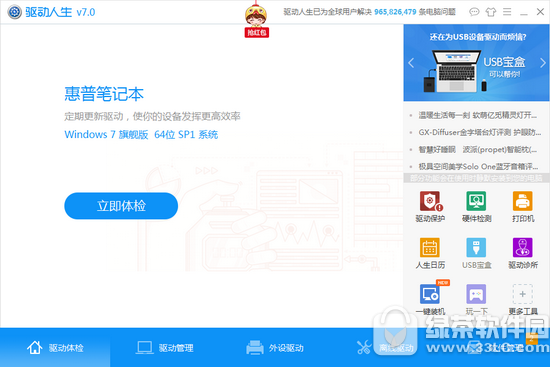Open the 玩一下 game tool

coord(476,299)
